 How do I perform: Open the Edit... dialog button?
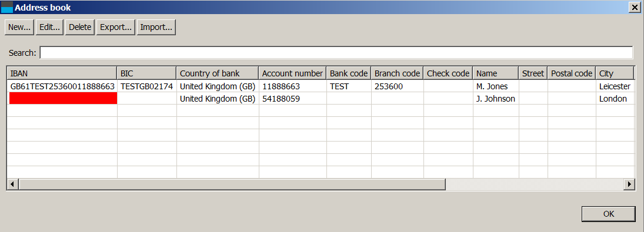click(x=49, y=28)
